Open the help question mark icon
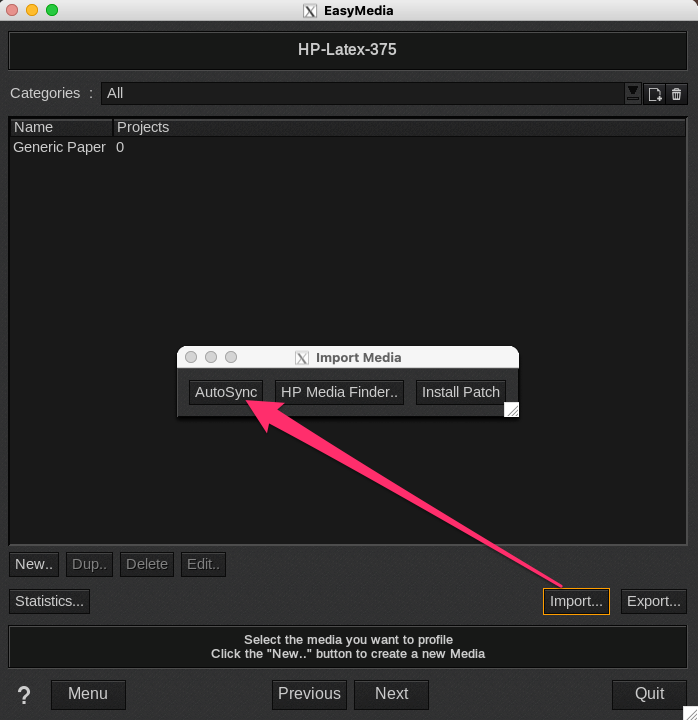The height and width of the screenshot is (720, 698). click(x=25, y=695)
